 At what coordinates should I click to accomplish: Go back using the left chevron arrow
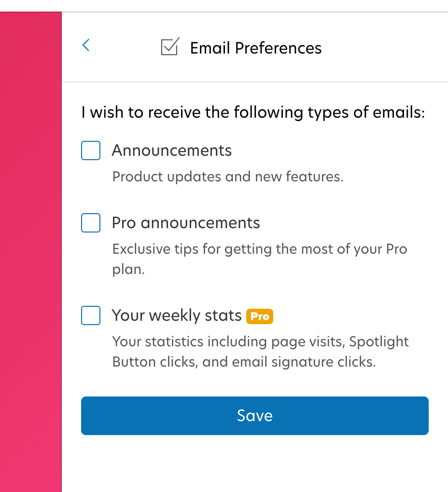tap(86, 46)
